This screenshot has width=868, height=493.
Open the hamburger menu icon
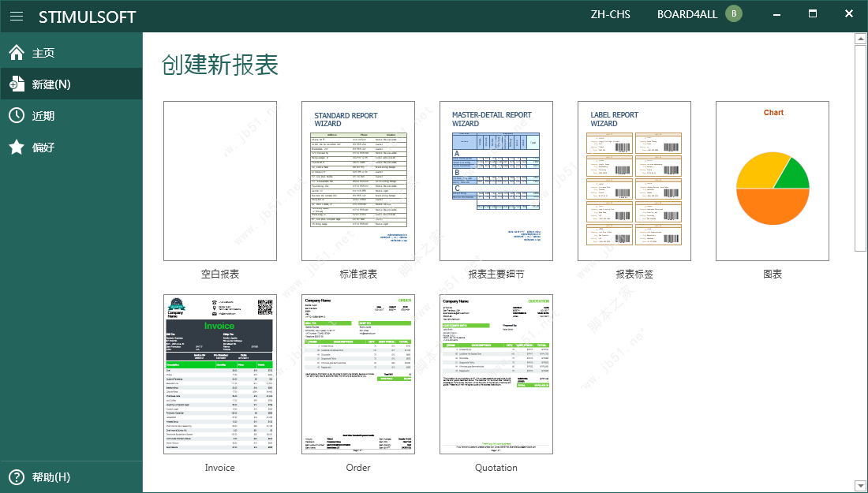(17, 16)
